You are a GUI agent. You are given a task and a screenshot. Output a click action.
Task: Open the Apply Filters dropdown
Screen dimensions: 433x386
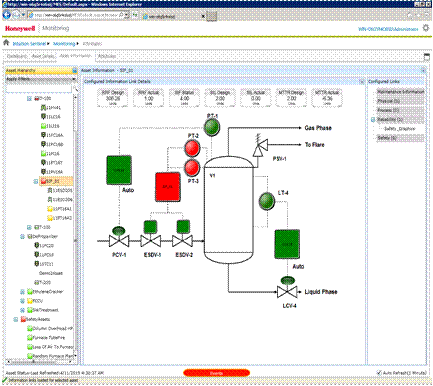(x=42, y=79)
